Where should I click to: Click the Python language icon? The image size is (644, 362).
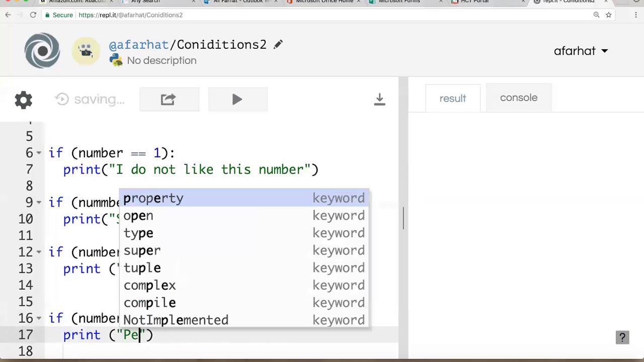point(116,60)
